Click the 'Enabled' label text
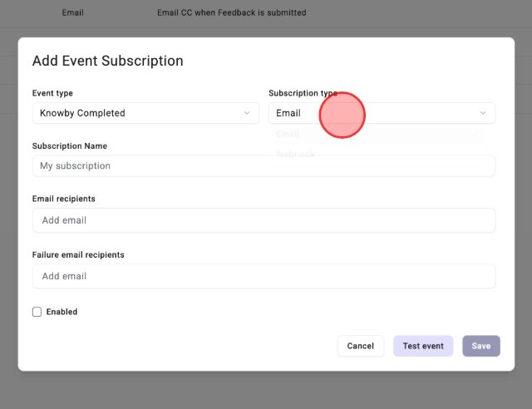The width and height of the screenshot is (532, 409). tap(62, 312)
